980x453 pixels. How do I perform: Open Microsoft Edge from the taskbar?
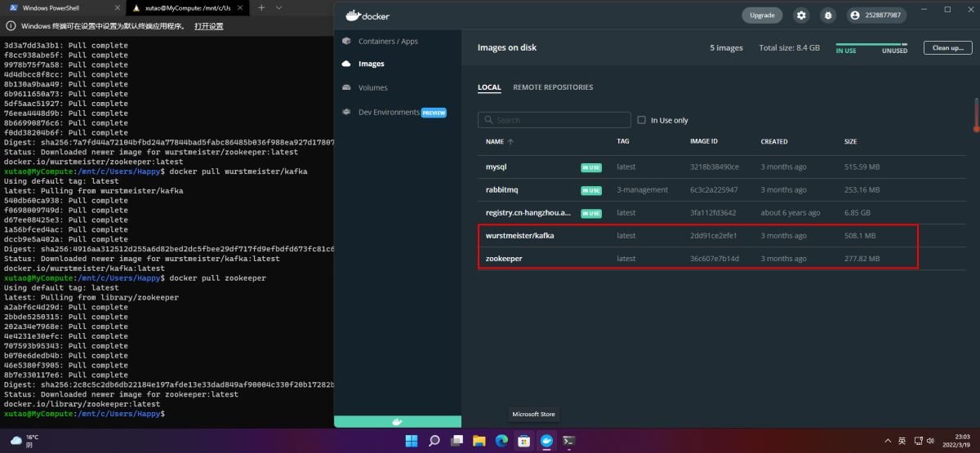coord(501,441)
